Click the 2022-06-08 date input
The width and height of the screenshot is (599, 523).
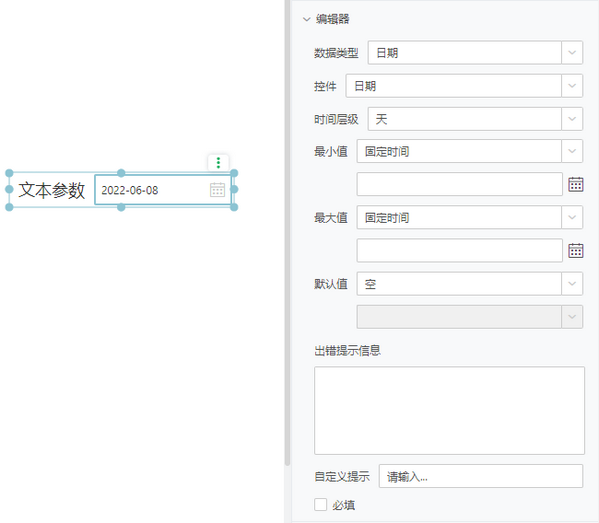coord(163,190)
